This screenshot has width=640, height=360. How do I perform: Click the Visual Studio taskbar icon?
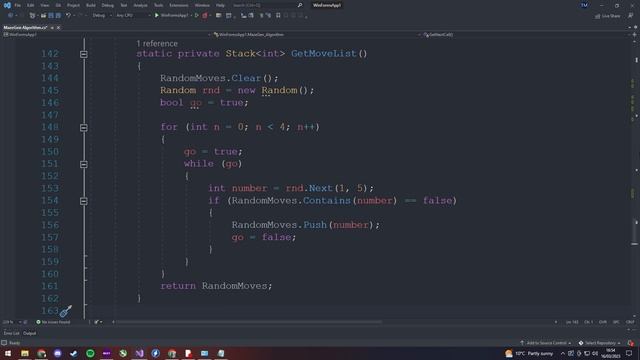(x=139, y=353)
